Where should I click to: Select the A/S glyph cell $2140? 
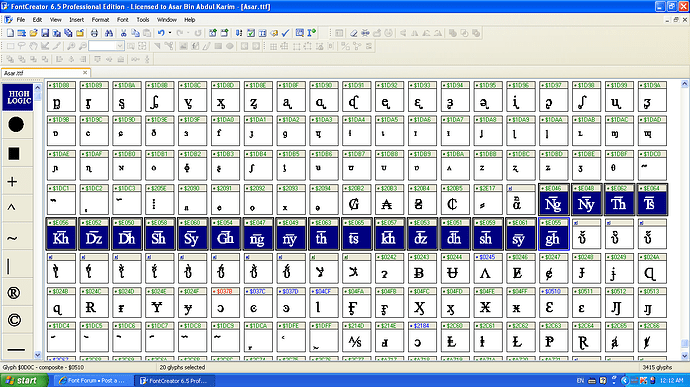click(356, 337)
